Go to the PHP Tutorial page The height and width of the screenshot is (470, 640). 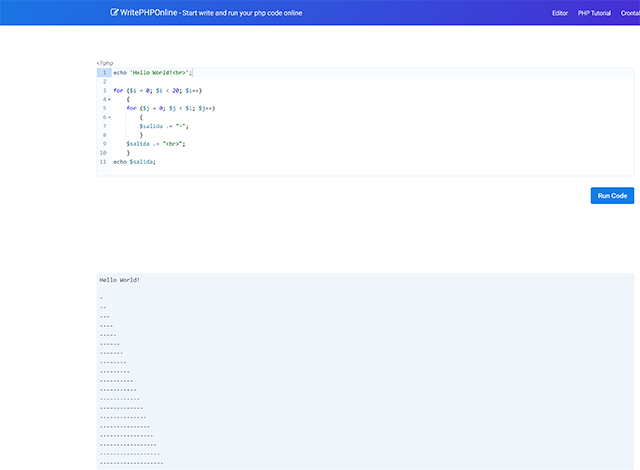[x=594, y=13]
